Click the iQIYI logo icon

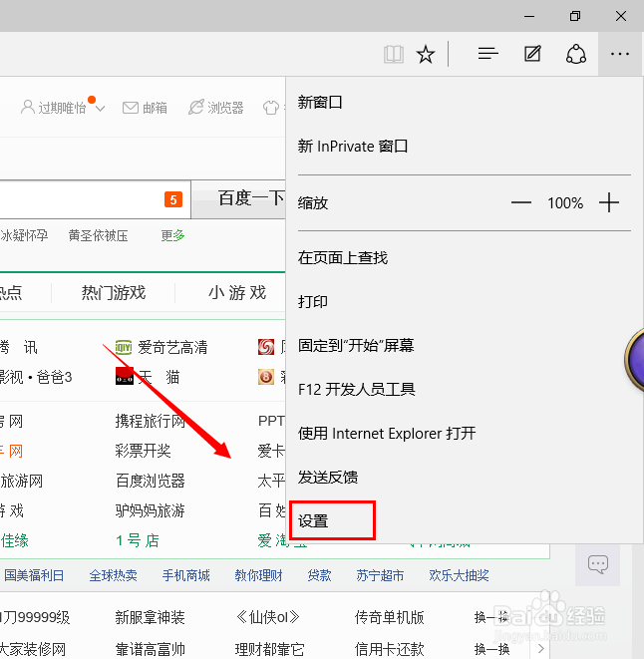pos(124,348)
